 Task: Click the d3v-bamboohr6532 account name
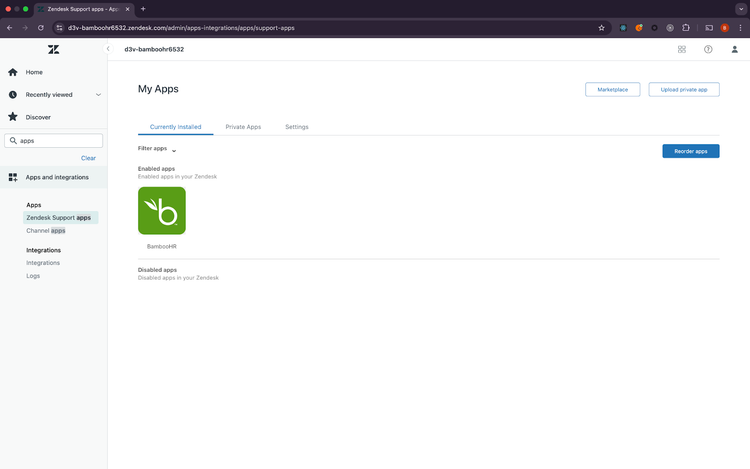coord(154,49)
